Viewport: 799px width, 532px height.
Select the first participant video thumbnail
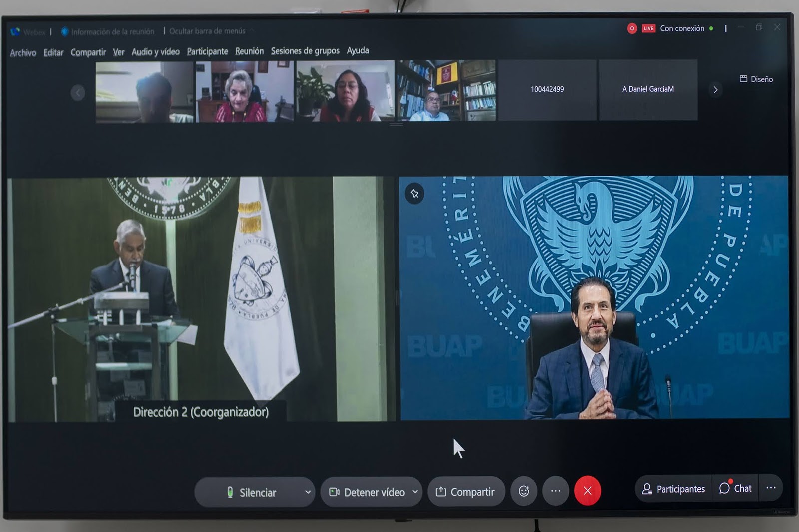coord(144,92)
